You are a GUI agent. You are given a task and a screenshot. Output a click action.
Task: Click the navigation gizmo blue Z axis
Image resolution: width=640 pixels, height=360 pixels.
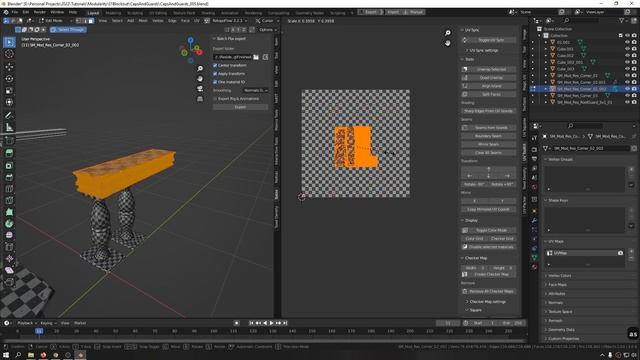pos(191,40)
